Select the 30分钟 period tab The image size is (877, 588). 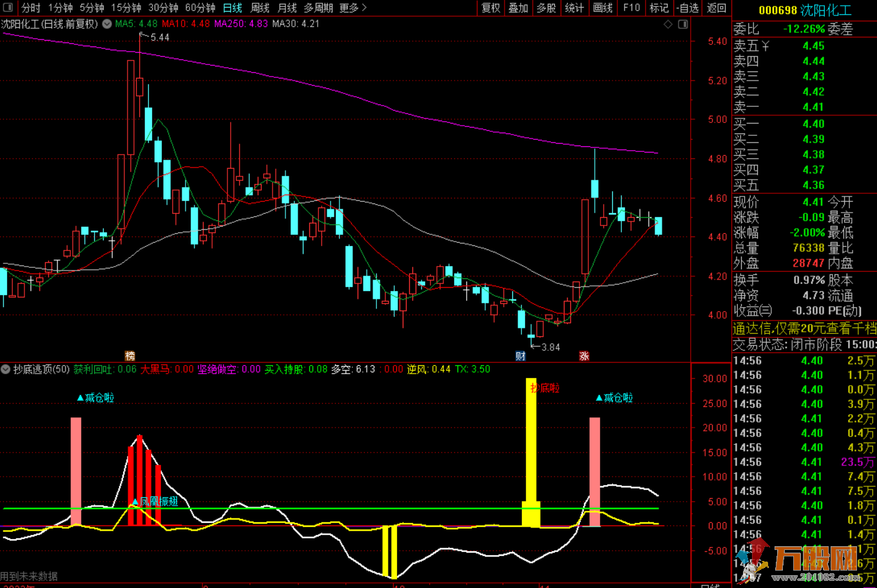(x=163, y=8)
